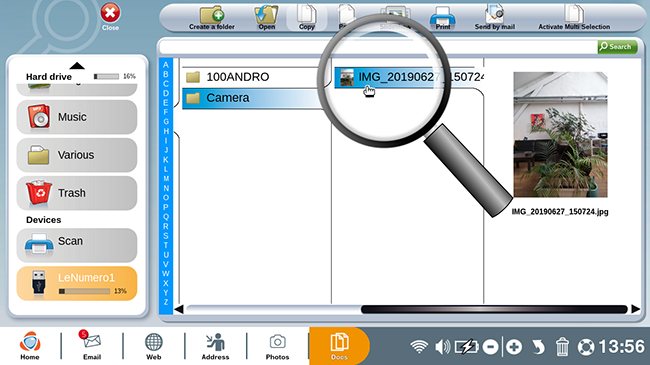The width and height of the screenshot is (650, 365).
Task: Click the trash bin icon in the status bar
Action: pyautogui.click(x=562, y=346)
